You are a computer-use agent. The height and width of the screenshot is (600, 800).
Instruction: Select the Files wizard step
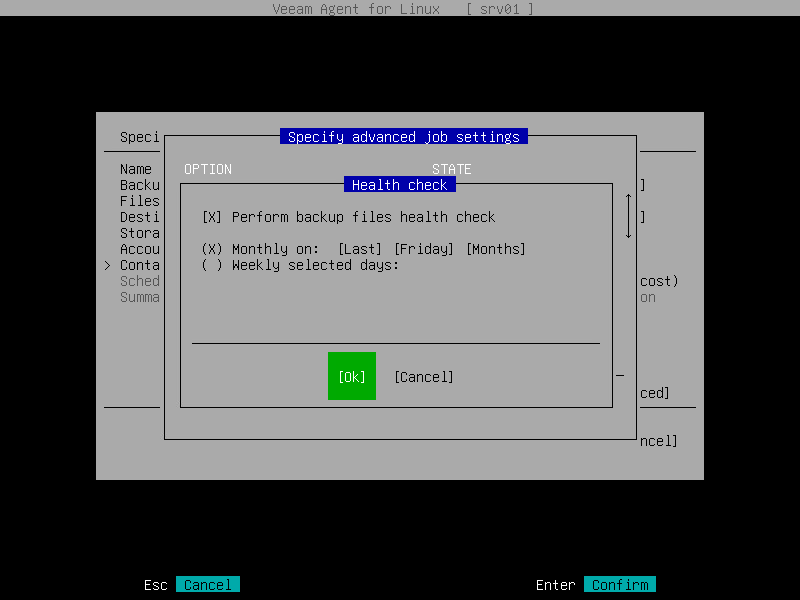[x=140, y=201]
